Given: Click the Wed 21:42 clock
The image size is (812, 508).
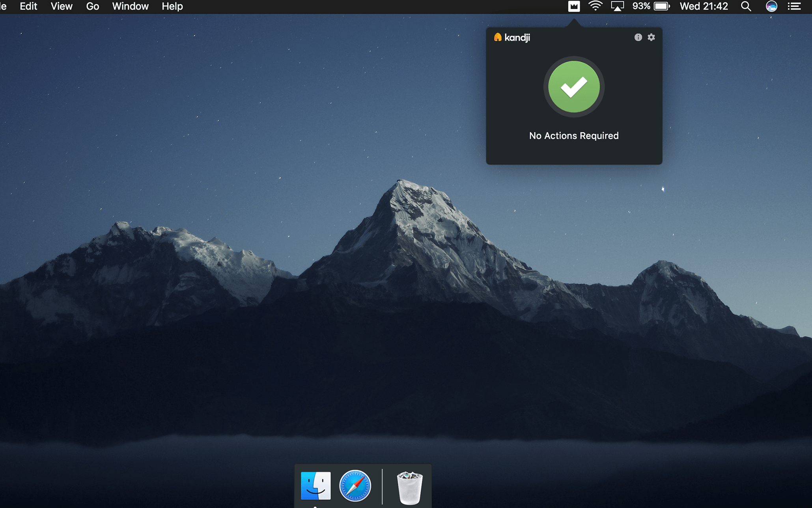Looking at the screenshot, I should coord(704,6).
